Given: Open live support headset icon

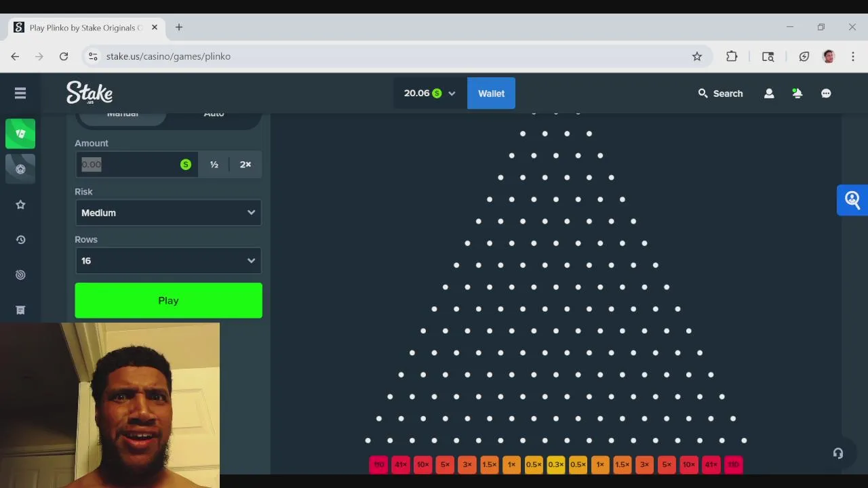Looking at the screenshot, I should 838,453.
